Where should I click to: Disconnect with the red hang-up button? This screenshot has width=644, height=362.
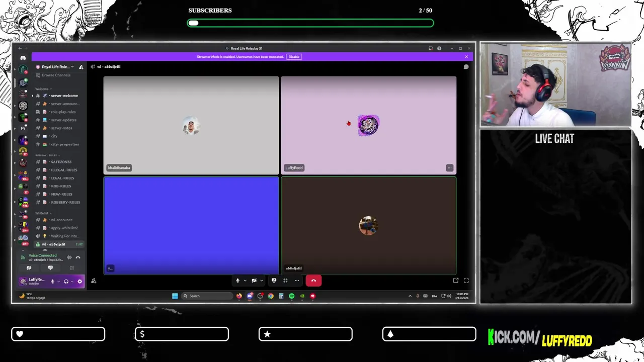(x=313, y=281)
